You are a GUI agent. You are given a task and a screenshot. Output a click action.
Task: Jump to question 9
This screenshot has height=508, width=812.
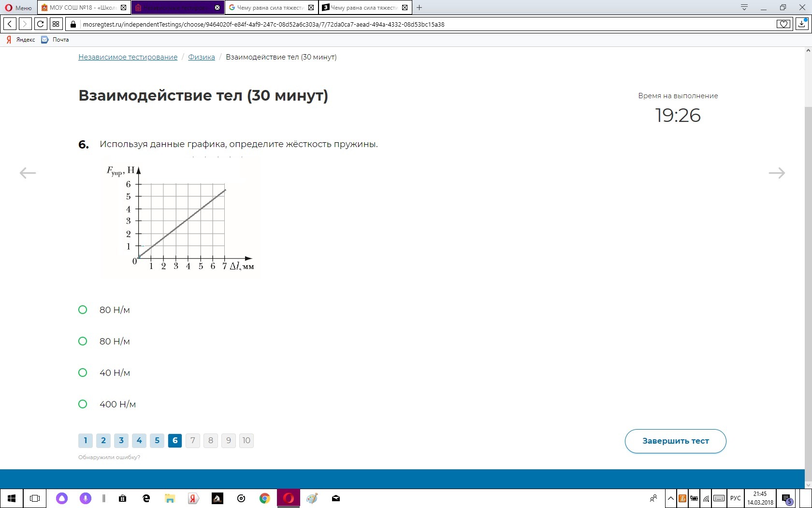[229, 440]
